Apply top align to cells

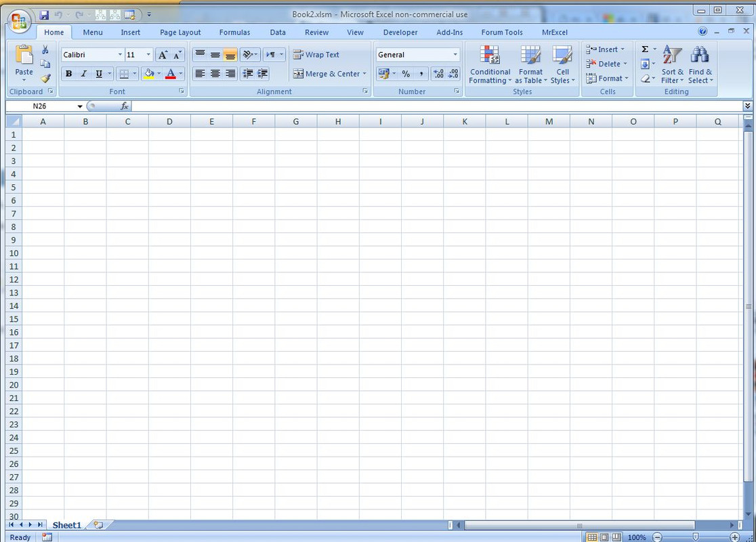click(x=200, y=54)
